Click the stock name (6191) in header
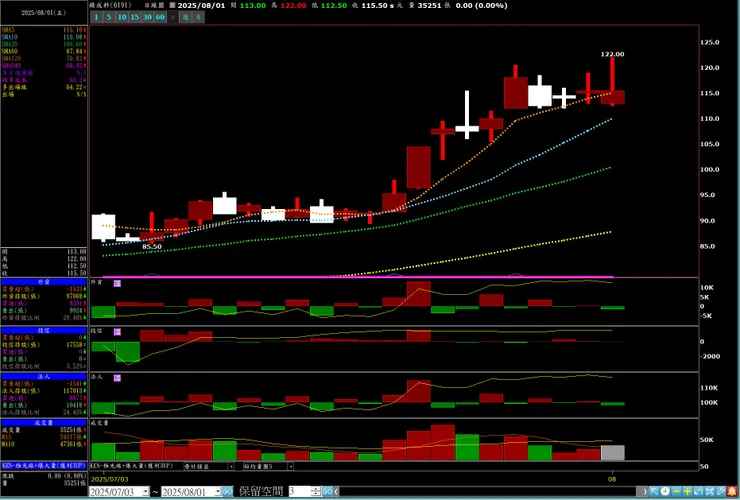Image resolution: width=740 pixels, height=500 pixels. [x=110, y=6]
